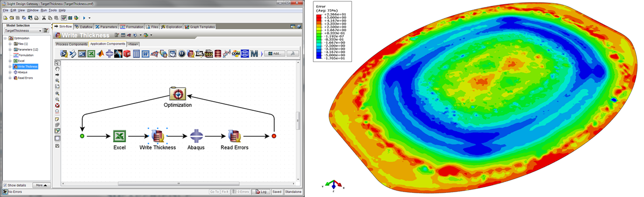Screen dimensions: 644x197
Task: Click the <New> components tab
Action: coord(133,44)
